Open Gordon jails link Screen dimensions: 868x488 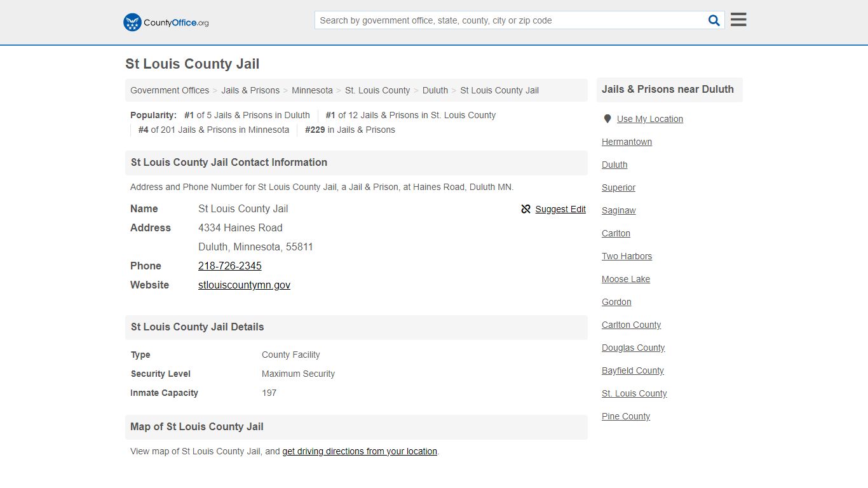click(x=616, y=302)
